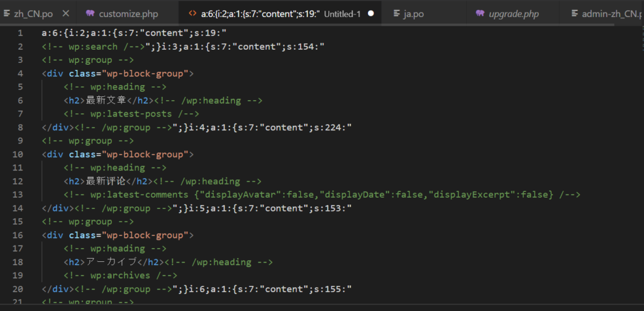Click line number 20 in the gutter
This screenshot has height=311, width=644.
pos(19,289)
